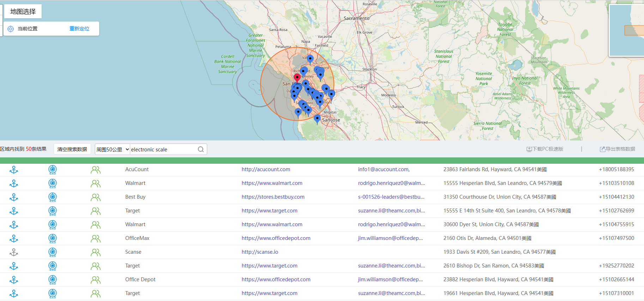
Task: Click the anchor icon for Target 14th St row
Action: click(x=14, y=211)
